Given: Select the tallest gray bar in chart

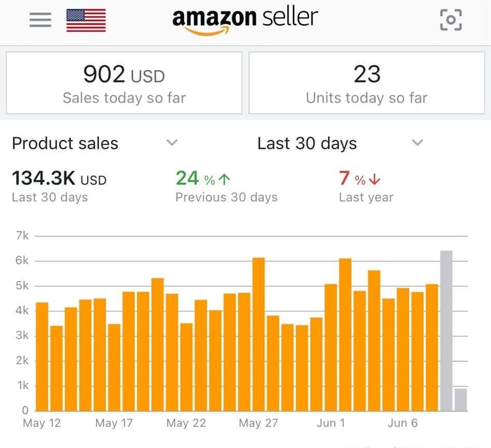Looking at the screenshot, I should click(446, 331).
